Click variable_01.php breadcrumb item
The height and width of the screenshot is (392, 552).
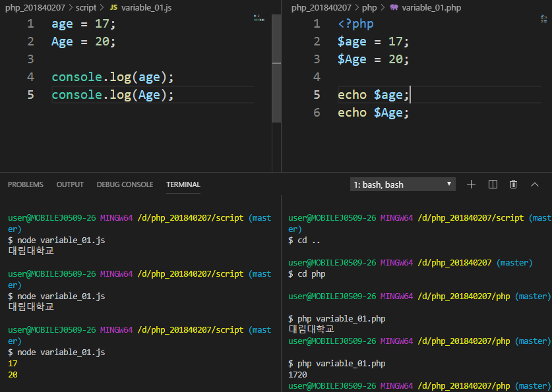431,7
